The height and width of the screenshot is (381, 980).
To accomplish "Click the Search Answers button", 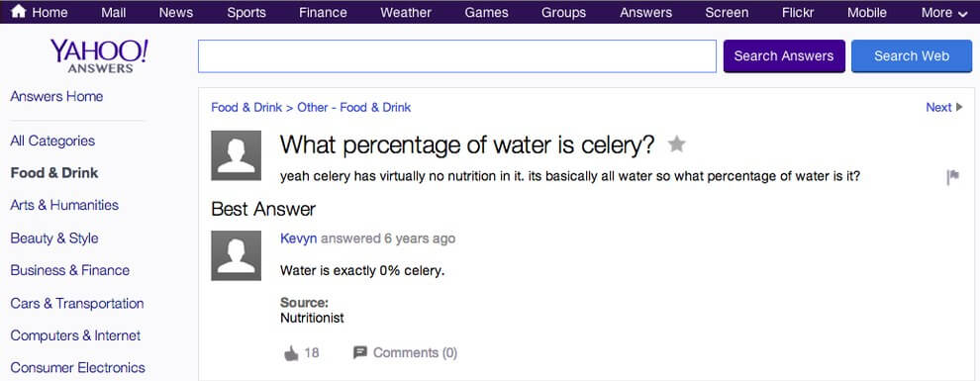I will [784, 56].
